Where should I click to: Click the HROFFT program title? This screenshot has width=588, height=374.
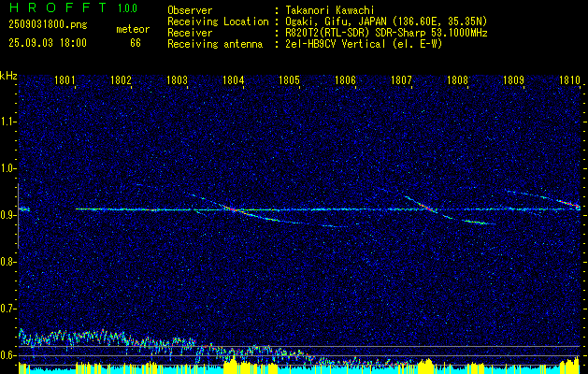(57, 7)
